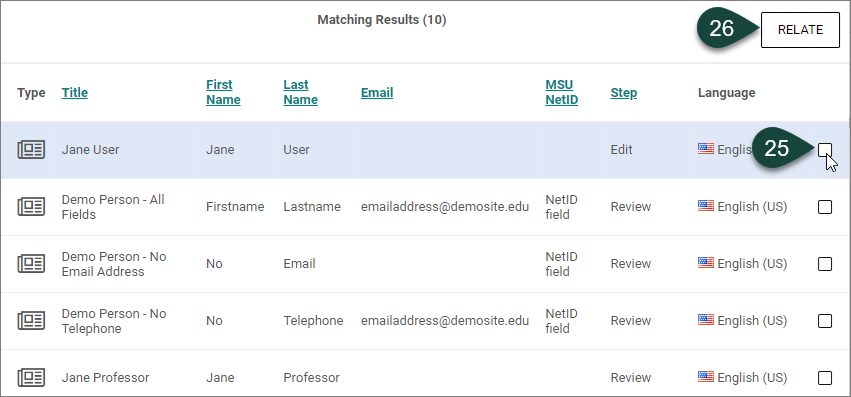Image resolution: width=851 pixels, height=397 pixels.
Task: Tick the Demo Person - No Email Address checkbox
Action: pos(824,264)
